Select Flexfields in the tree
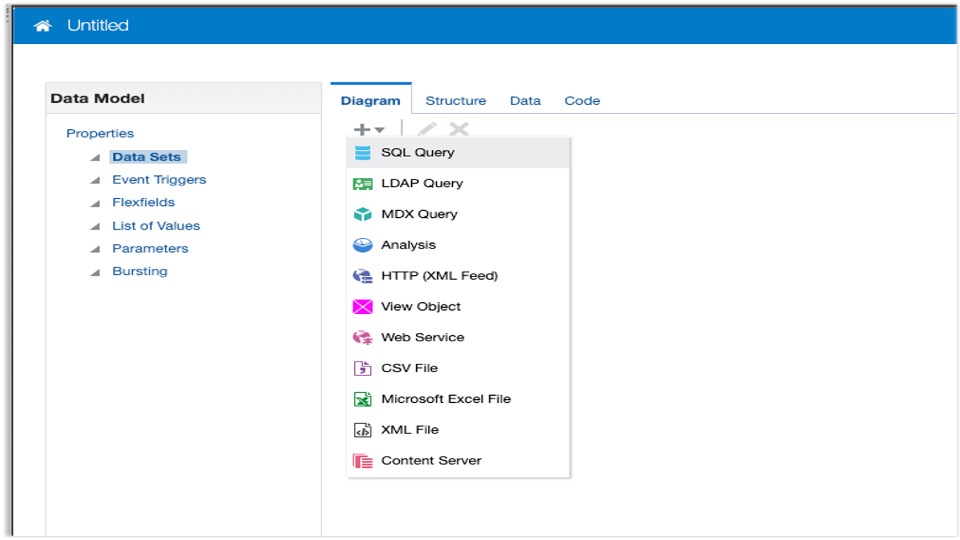The width and height of the screenshot is (960, 540). click(143, 202)
